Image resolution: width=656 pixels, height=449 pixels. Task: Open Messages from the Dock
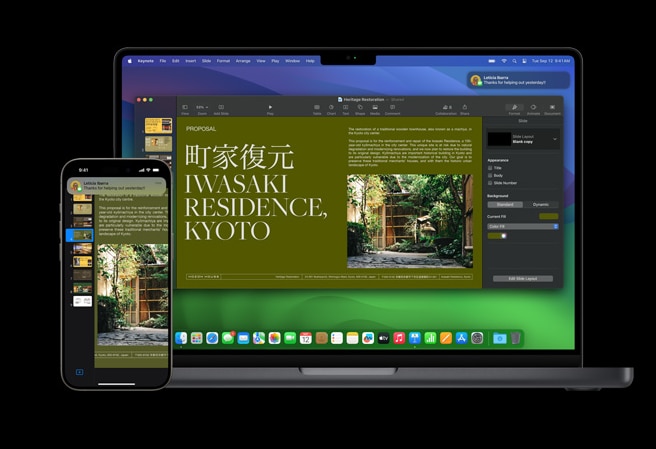pyautogui.click(x=228, y=338)
